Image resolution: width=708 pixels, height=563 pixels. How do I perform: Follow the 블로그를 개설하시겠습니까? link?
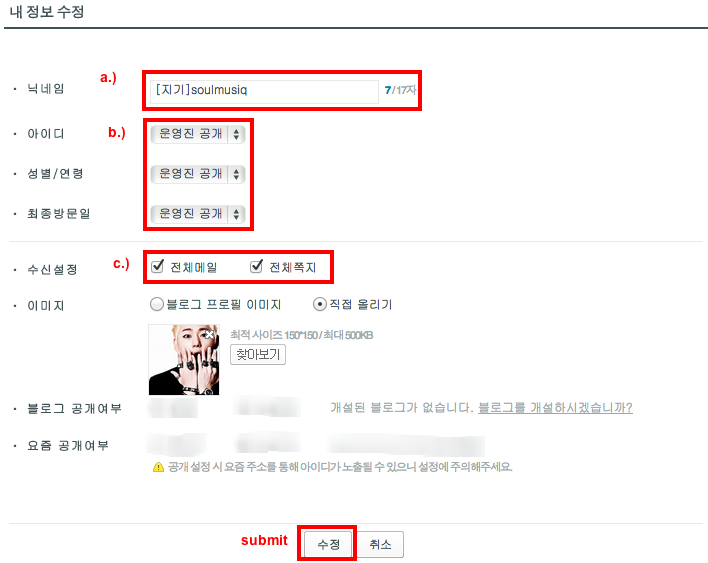pos(555,408)
